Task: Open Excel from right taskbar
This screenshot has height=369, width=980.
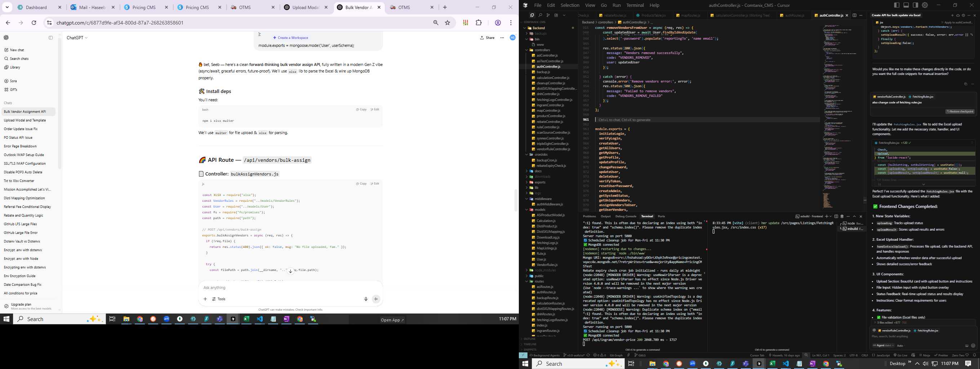Action: [x=772, y=364]
